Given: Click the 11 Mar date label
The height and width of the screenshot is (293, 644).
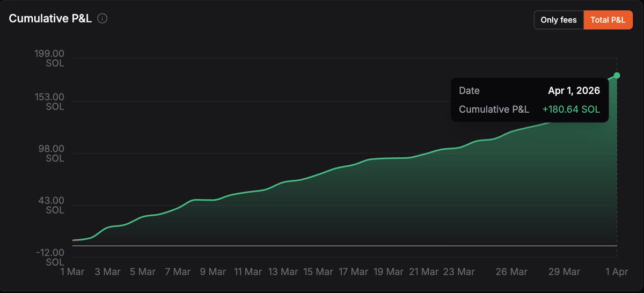Looking at the screenshot, I should click(x=248, y=272).
